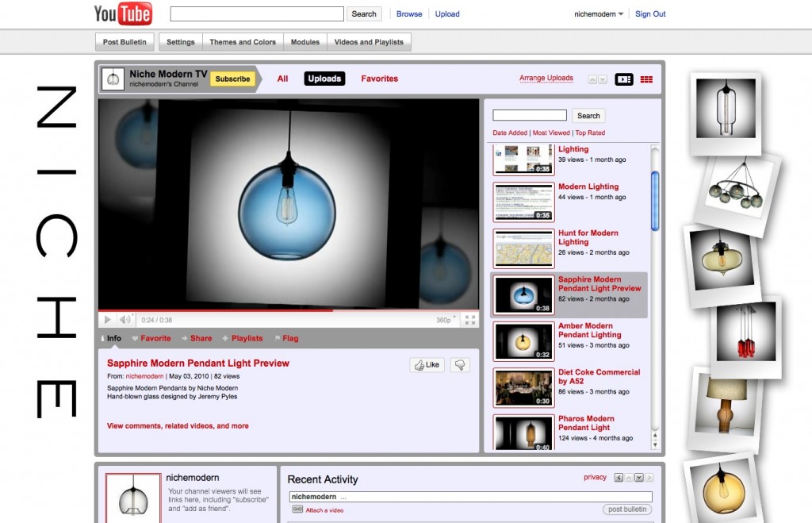Click the yellow Subscribe button
This screenshot has height=523, width=812.
232,79
